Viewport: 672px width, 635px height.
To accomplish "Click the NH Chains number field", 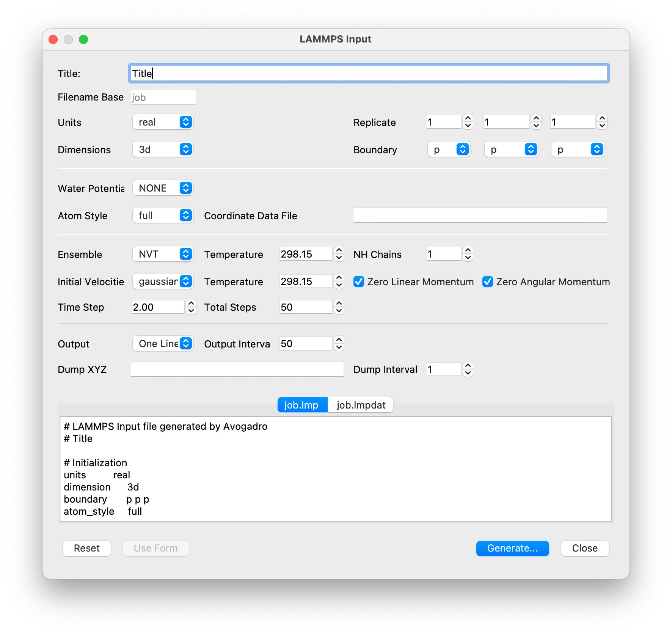I will tap(444, 254).
